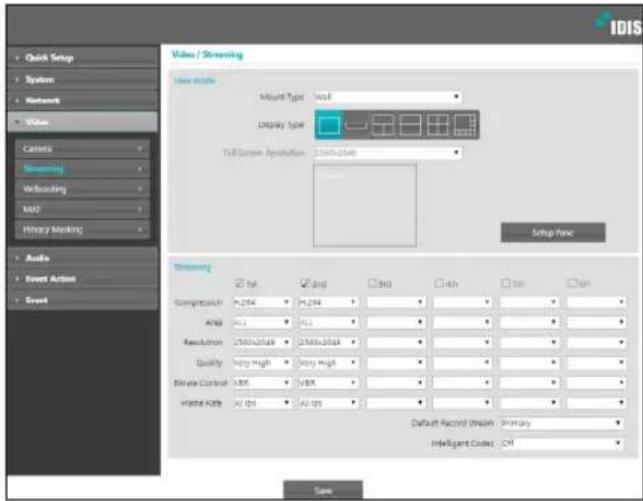
Task: Choose the two stacked rows display type
Action: click(x=410, y=125)
